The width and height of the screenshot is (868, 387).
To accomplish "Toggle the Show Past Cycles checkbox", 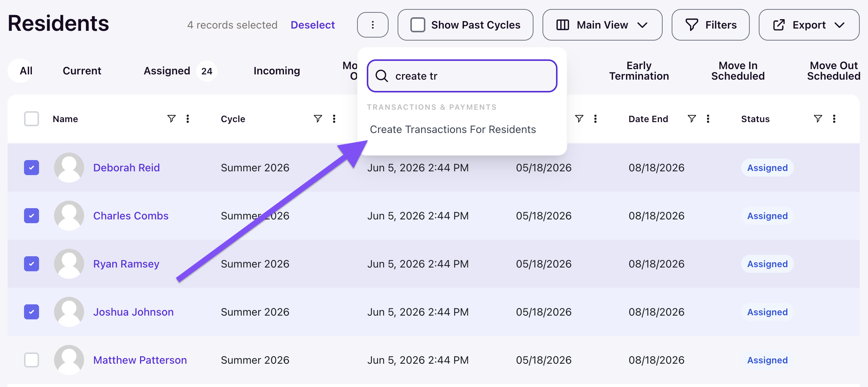I will click(418, 25).
